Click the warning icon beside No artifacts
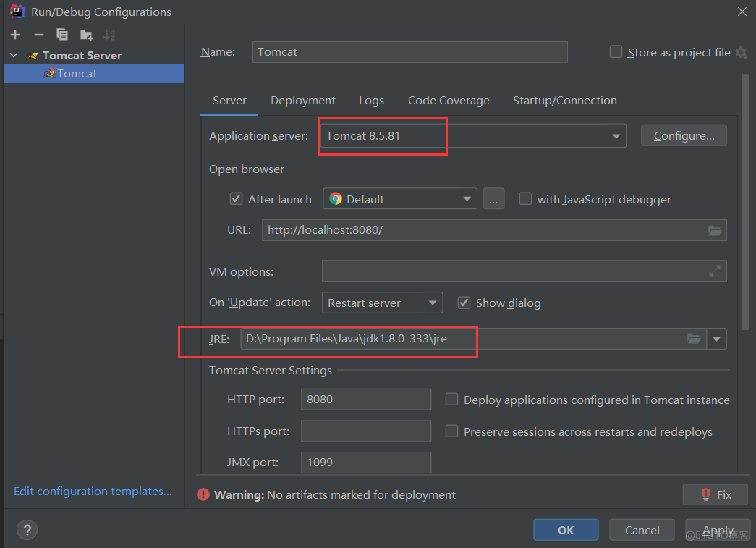 tap(203, 494)
